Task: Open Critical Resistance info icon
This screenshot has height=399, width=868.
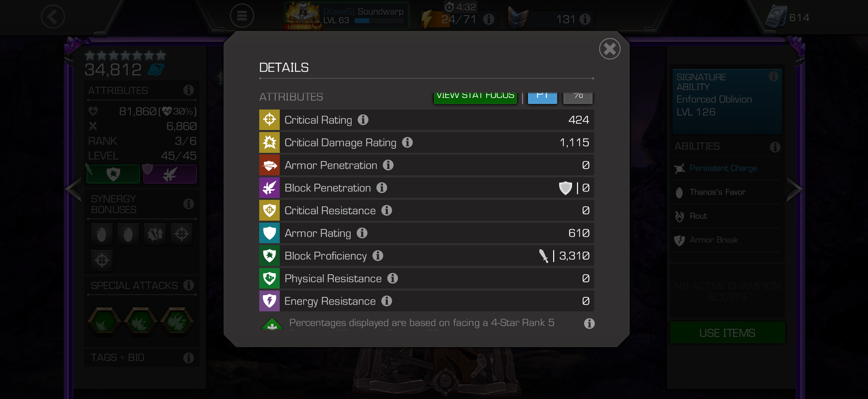Action: point(386,210)
